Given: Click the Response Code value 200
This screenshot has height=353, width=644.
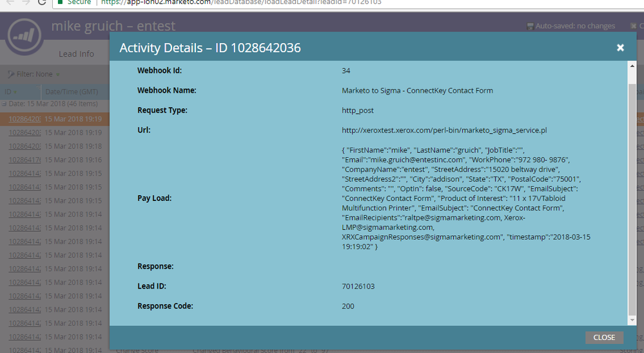Looking at the screenshot, I should tap(348, 306).
